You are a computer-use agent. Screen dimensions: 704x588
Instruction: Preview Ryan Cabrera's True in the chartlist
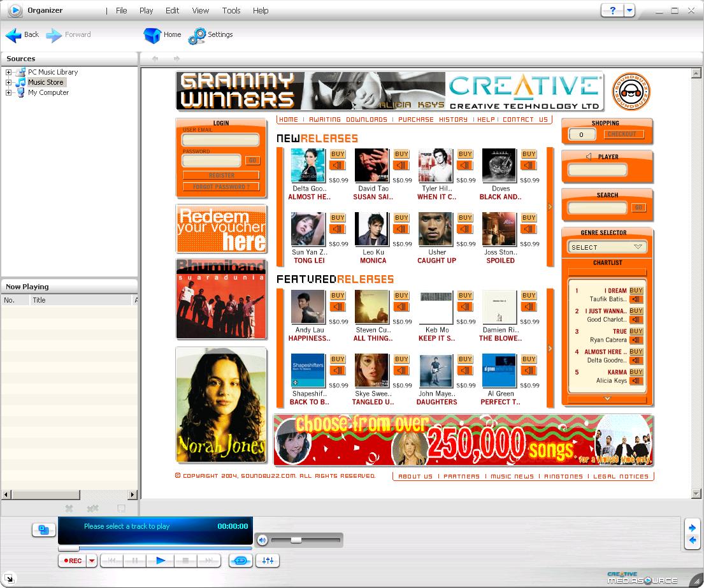tap(636, 340)
